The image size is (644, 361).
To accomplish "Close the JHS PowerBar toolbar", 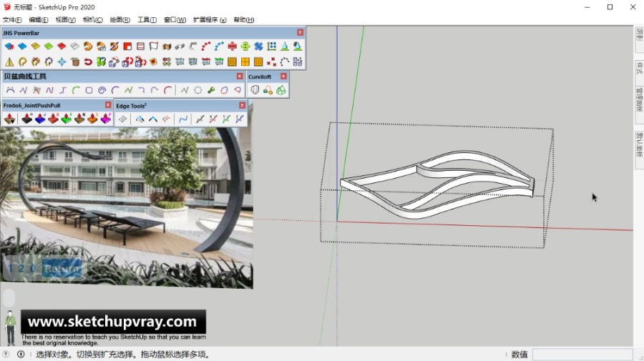I will (301, 32).
